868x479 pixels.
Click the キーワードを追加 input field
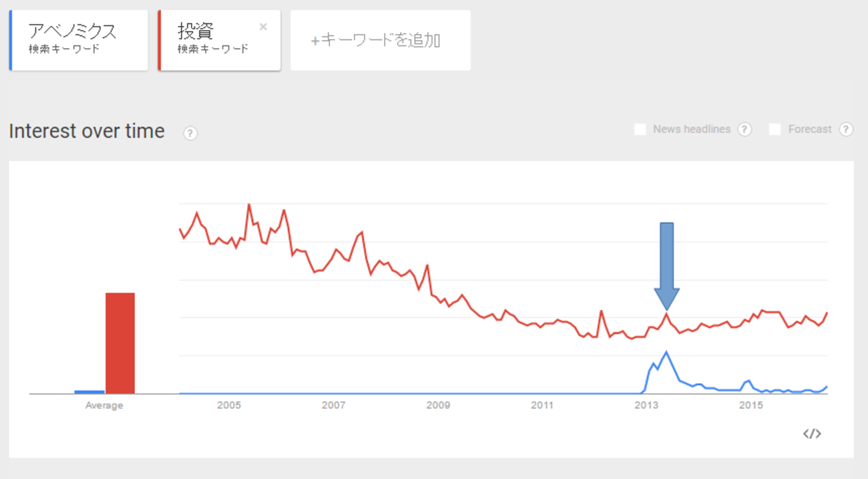[381, 40]
